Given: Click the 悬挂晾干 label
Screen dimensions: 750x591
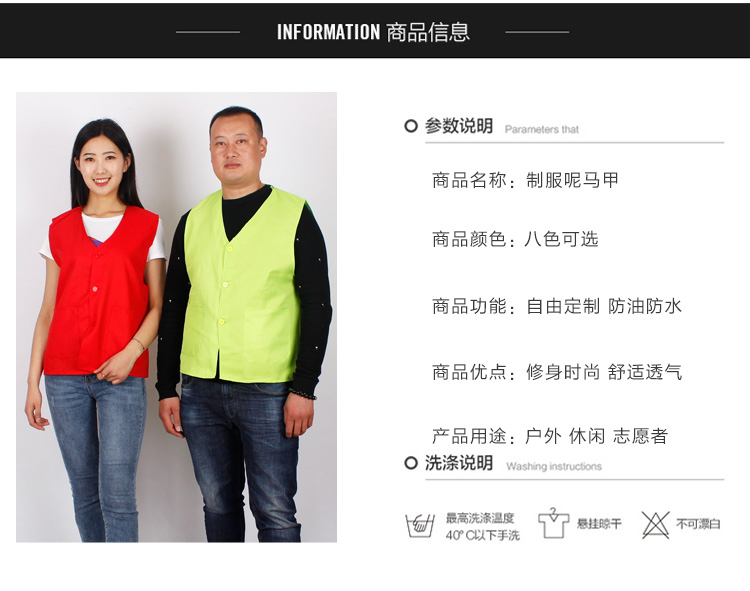Looking at the screenshot, I should tap(599, 524).
